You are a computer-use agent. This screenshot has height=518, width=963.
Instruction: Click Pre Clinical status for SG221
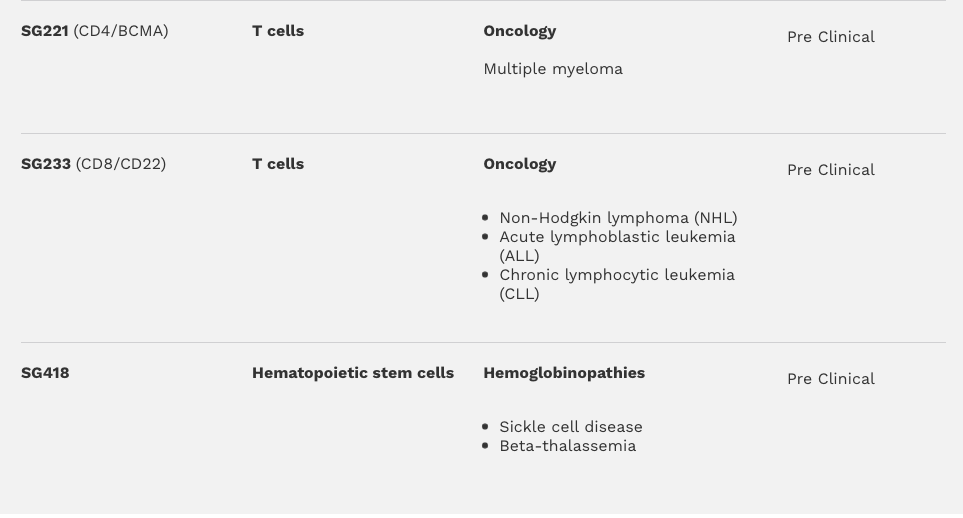(831, 37)
